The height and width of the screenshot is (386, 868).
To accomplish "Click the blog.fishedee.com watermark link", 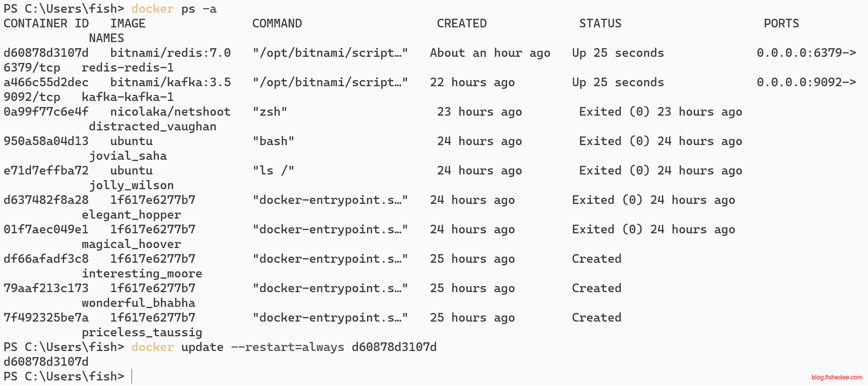I will tap(837, 377).
